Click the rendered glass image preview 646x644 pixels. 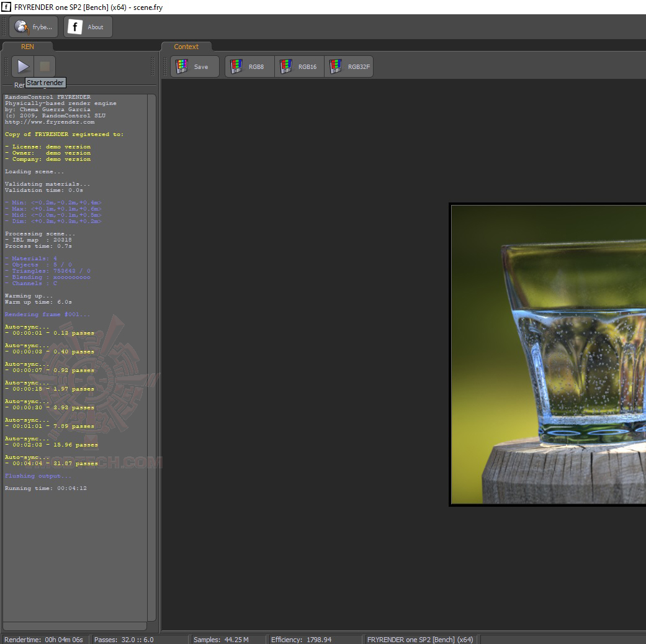point(549,355)
